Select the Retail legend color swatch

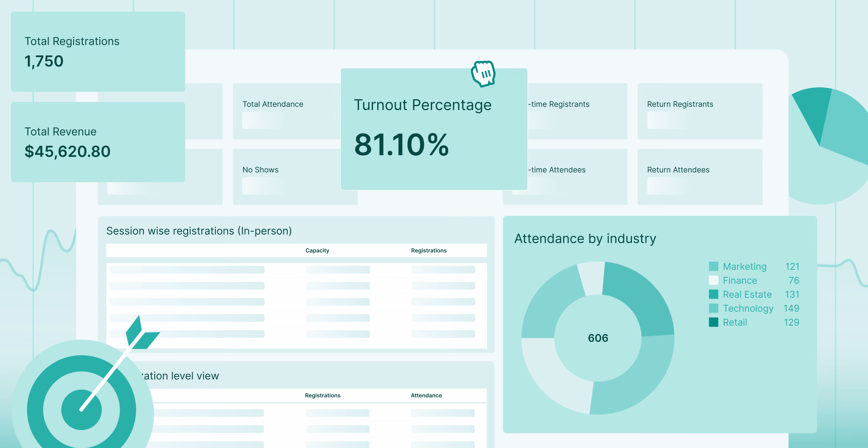click(x=713, y=322)
